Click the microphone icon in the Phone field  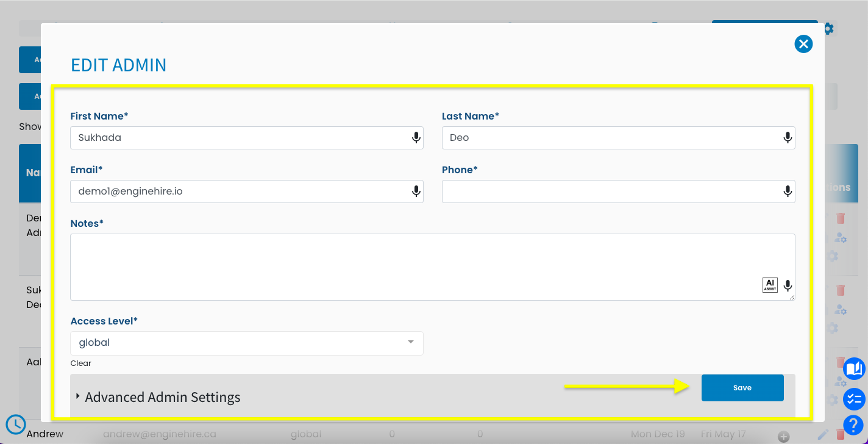pyautogui.click(x=788, y=191)
